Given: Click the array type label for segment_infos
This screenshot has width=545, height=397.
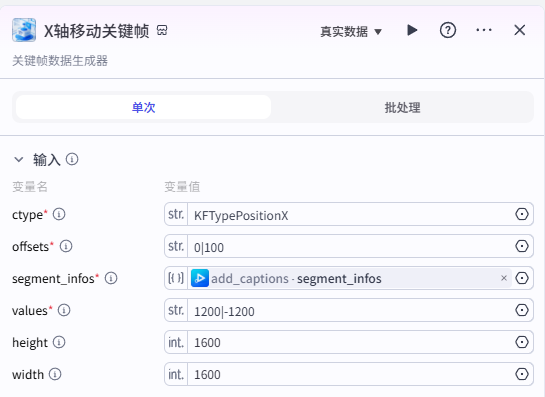Looking at the screenshot, I should coord(176,278).
